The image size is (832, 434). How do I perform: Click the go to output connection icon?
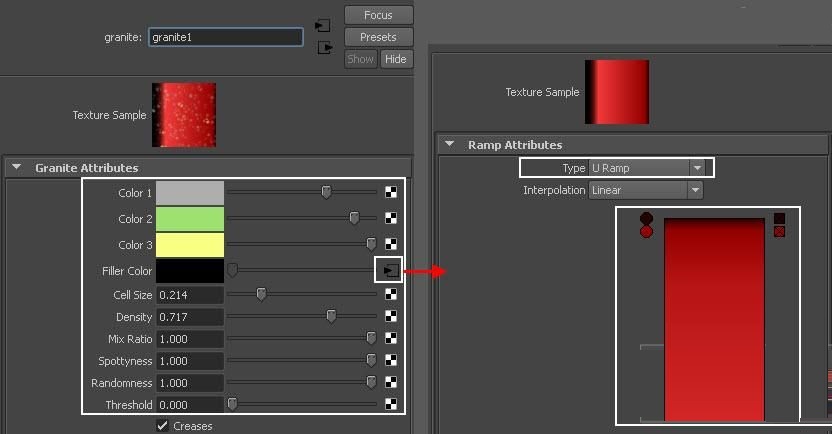(x=325, y=48)
